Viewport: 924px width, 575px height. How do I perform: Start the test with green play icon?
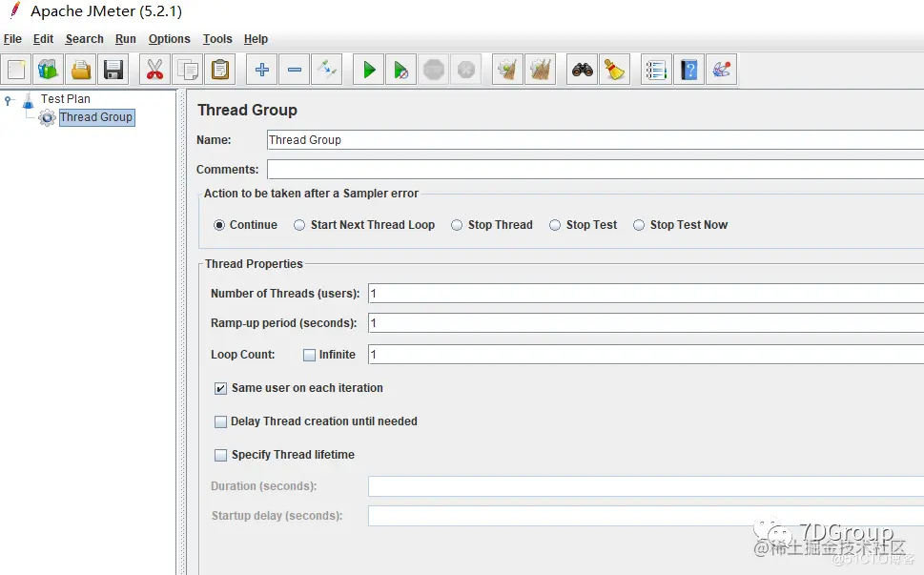[369, 70]
